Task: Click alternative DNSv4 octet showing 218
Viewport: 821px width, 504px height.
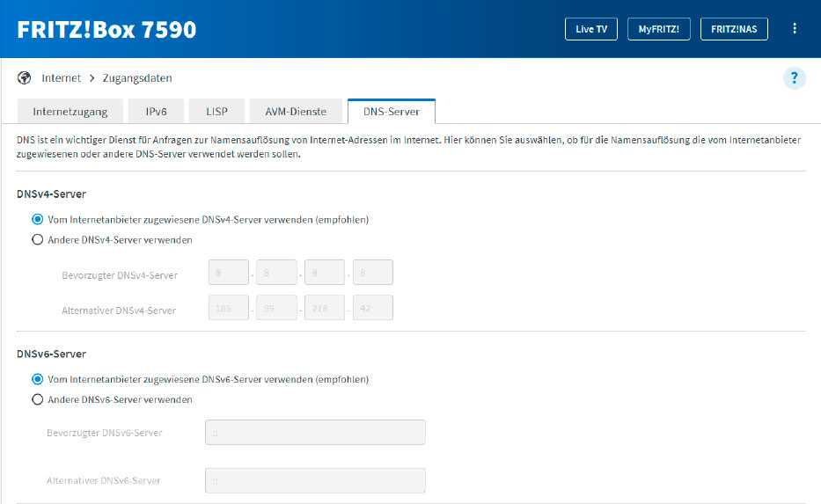Action: pyautogui.click(x=325, y=308)
